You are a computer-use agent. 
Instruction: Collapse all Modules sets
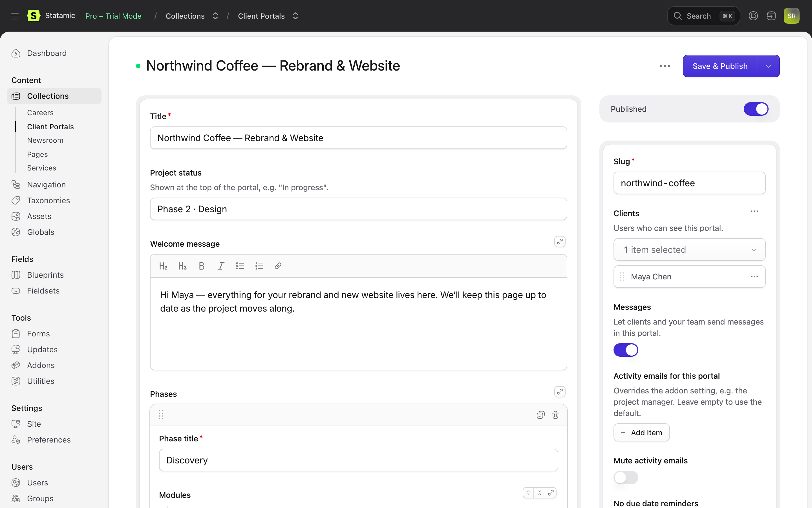pos(540,493)
